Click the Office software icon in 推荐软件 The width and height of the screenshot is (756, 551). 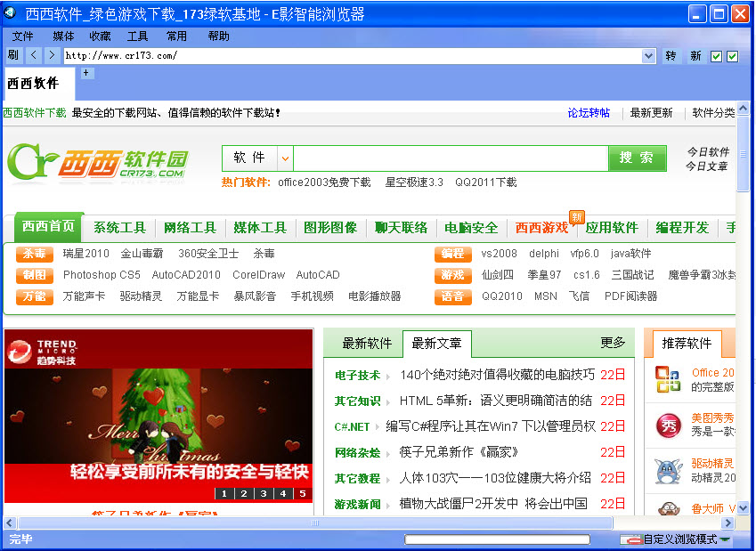[668, 379]
